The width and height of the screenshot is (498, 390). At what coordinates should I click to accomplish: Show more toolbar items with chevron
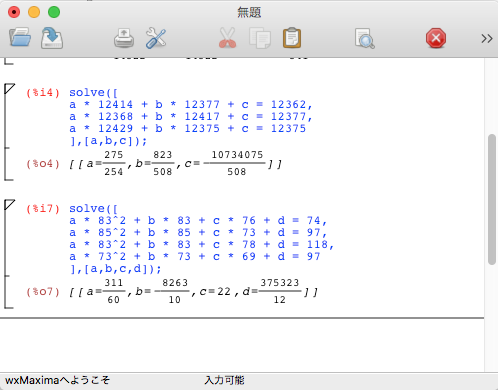(487, 39)
